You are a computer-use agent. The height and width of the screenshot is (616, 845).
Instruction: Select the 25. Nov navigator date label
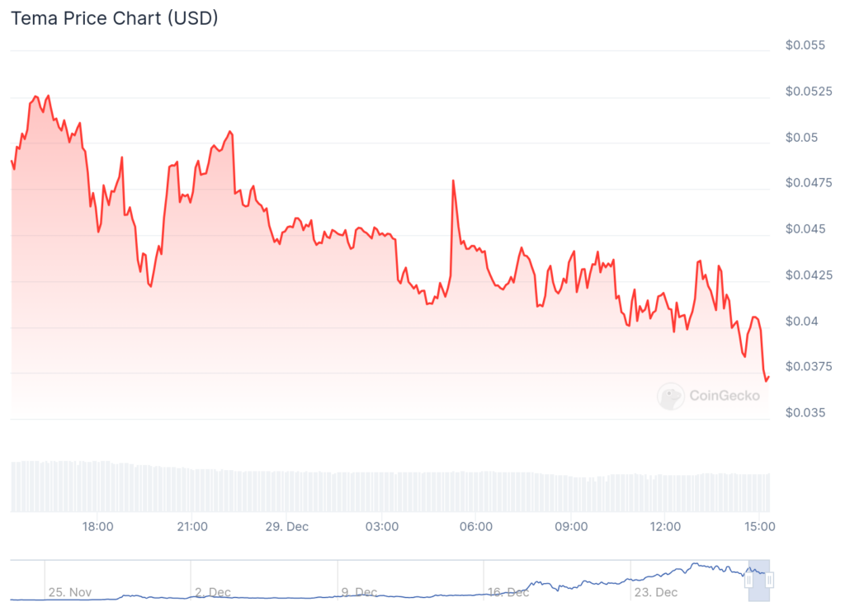(69, 592)
